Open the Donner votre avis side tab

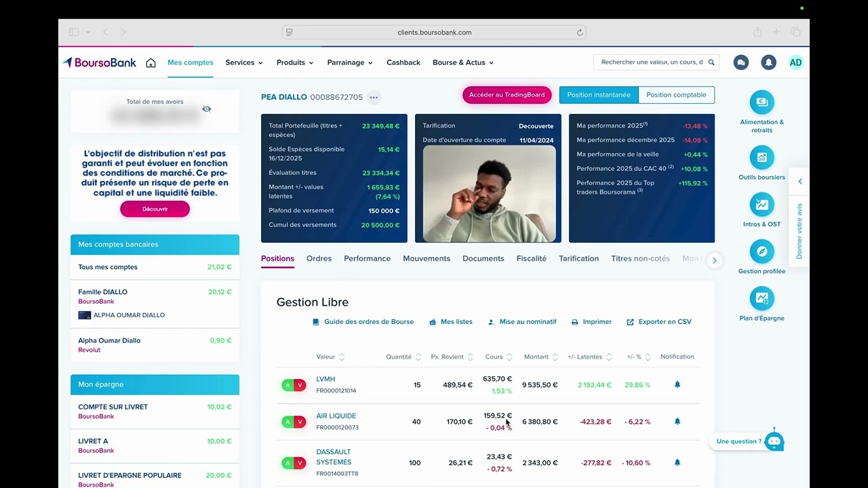(800, 230)
